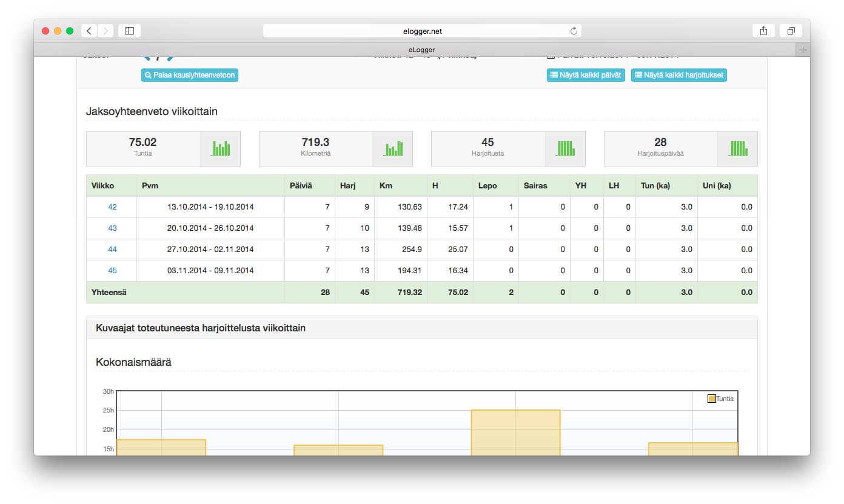Click Näytä kaikki päivät button
Image resolution: width=844 pixels, height=504 pixels.
tap(586, 75)
